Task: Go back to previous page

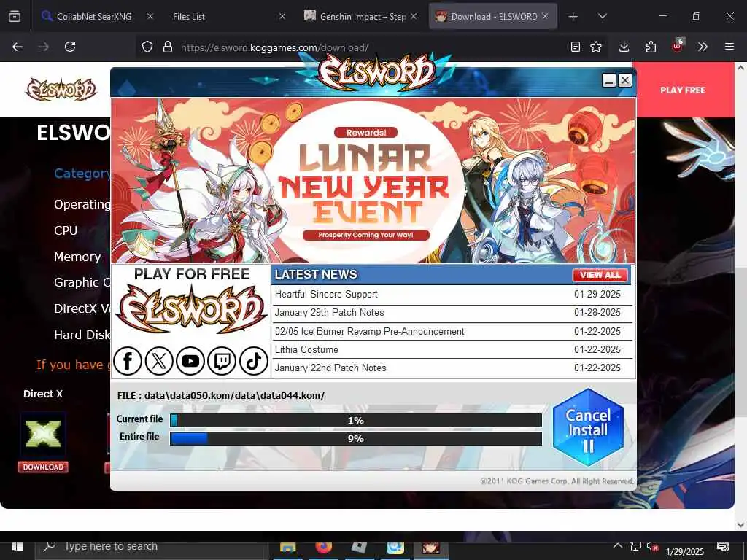Action: [x=18, y=47]
